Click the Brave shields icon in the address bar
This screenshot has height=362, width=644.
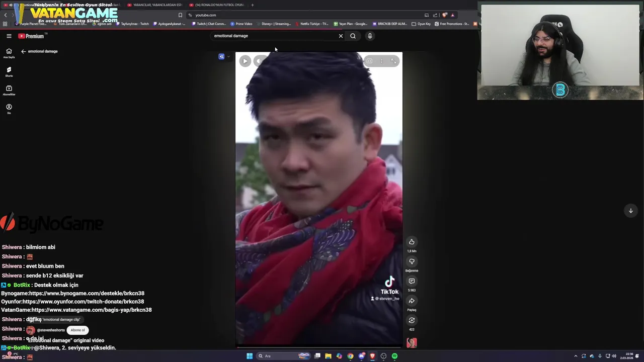click(444, 15)
